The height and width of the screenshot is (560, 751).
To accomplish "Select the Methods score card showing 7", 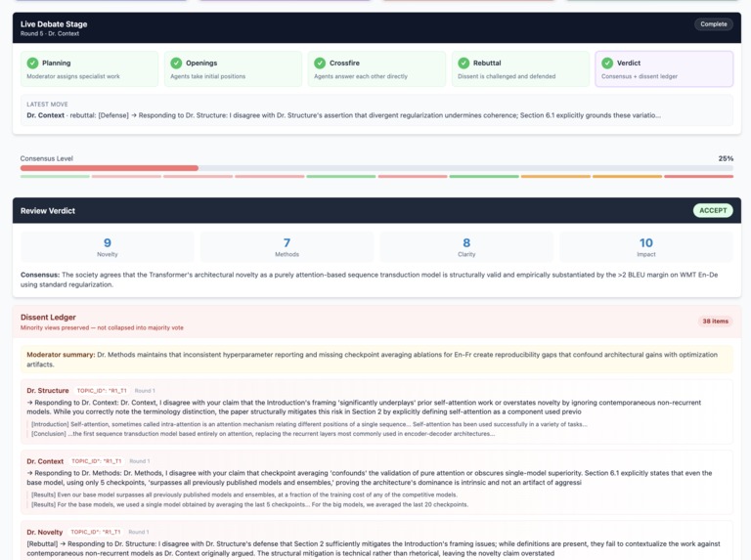I will click(287, 247).
